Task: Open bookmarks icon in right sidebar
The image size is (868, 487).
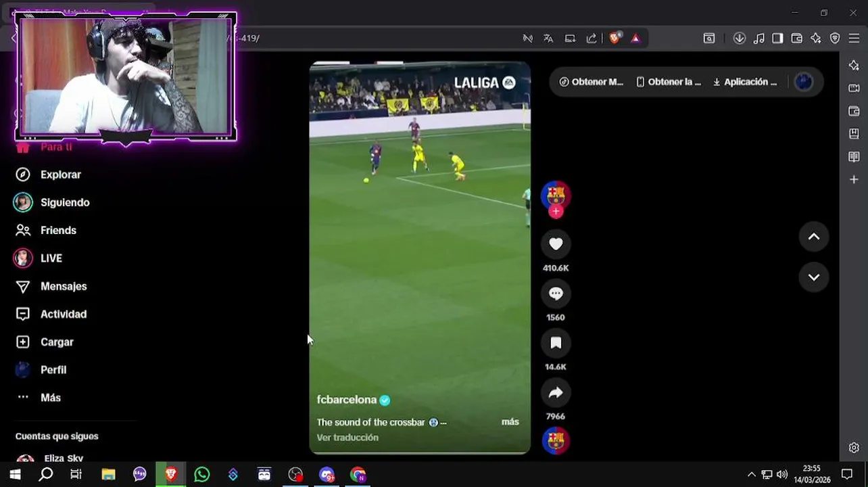Action: [x=854, y=134]
